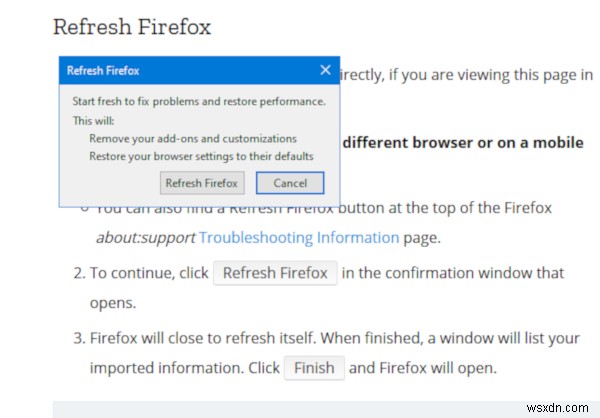Click the 'To continue, click' text in step 2
600x418 pixels.
click(x=149, y=273)
